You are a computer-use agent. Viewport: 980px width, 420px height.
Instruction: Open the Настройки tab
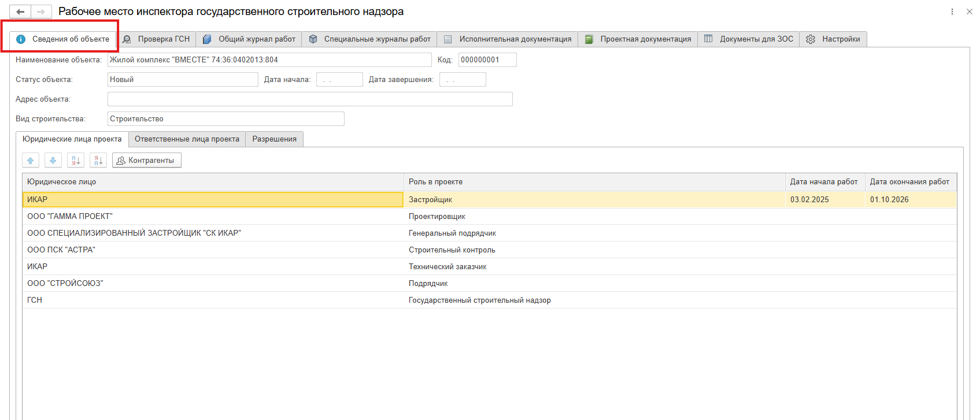tap(833, 39)
